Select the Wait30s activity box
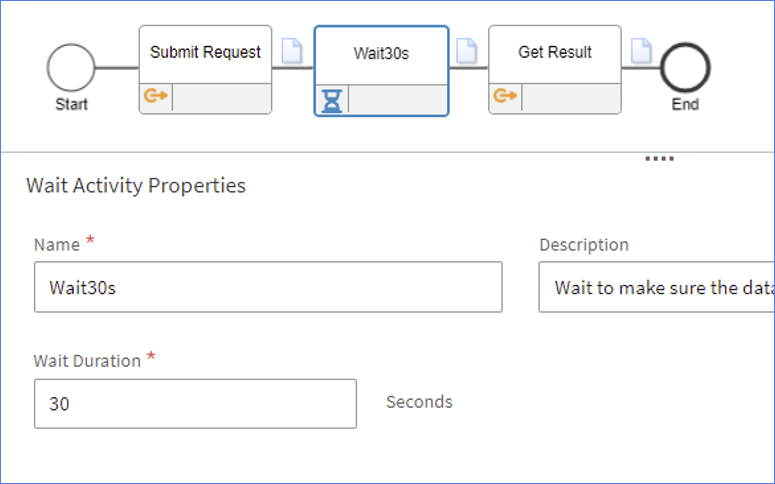Image resolution: width=775 pixels, height=484 pixels. (381, 54)
